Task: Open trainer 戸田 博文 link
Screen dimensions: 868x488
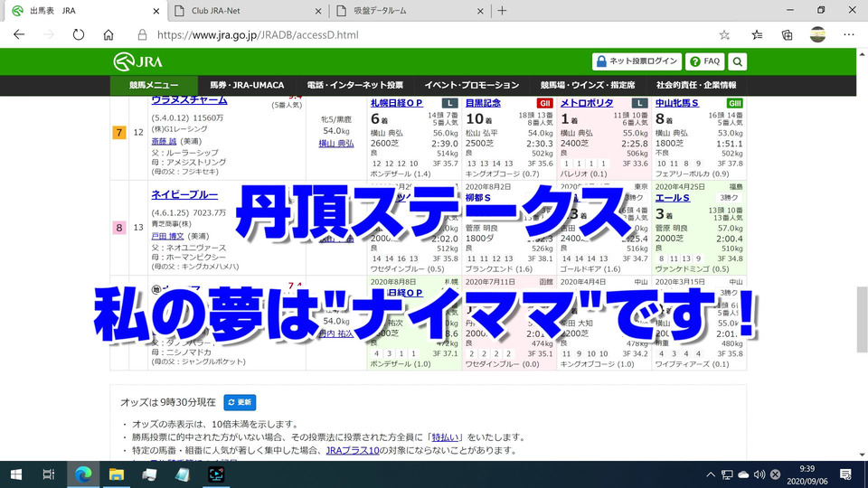Action: [x=168, y=236]
